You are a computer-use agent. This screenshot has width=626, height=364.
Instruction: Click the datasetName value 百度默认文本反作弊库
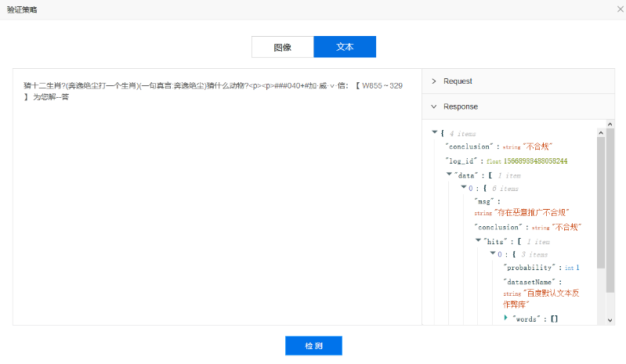point(541,298)
